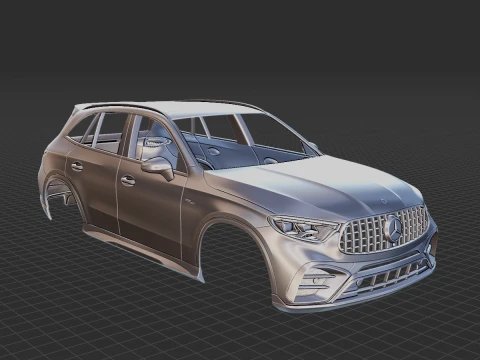Viewport: 480px width, 360px height.
Task: Click the Mercedes star emblem on grille
Action: pos(394,228)
